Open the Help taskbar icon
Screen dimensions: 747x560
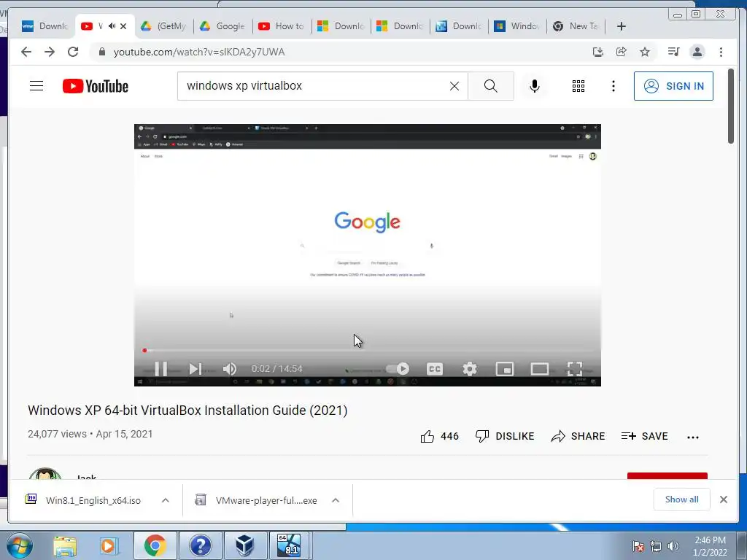point(200,545)
